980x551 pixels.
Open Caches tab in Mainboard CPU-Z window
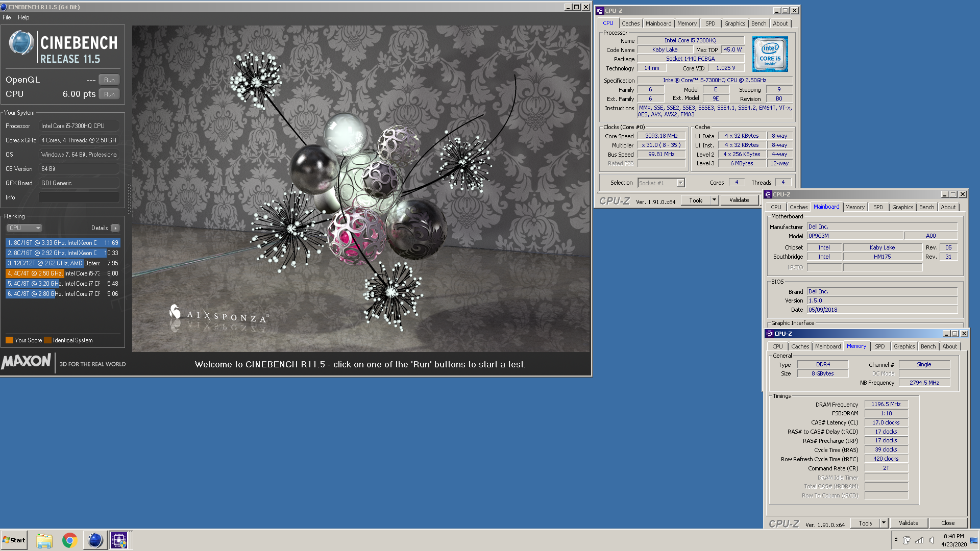[x=798, y=207]
